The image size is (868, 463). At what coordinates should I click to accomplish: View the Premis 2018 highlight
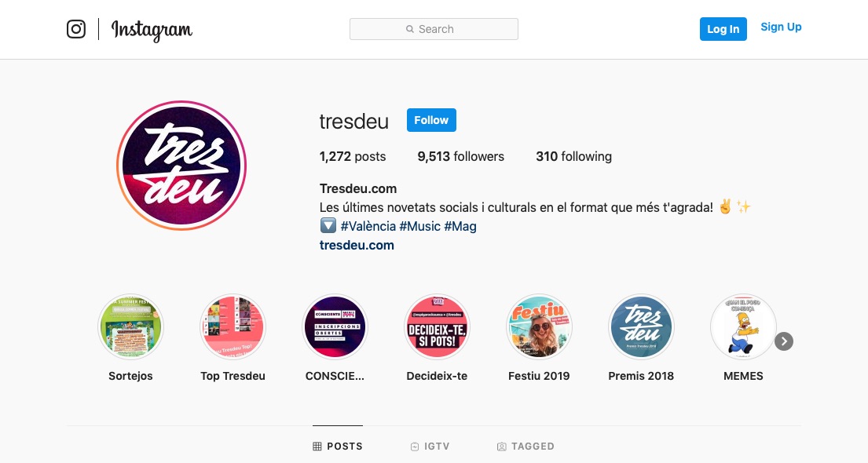(641, 327)
